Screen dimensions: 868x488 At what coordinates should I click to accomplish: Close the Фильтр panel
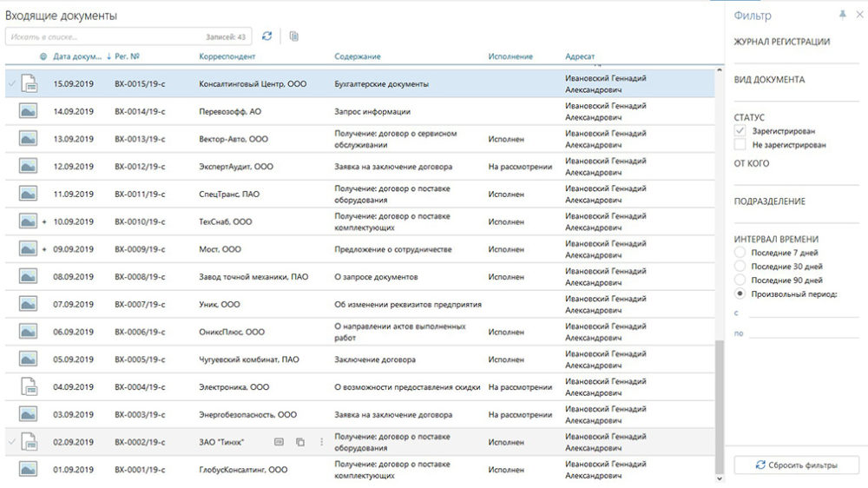858,16
